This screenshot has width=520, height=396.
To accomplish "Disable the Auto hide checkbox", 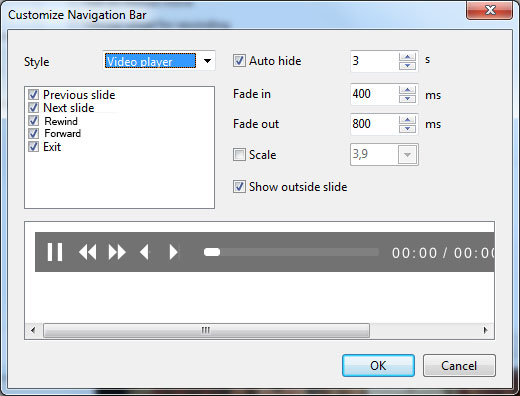I will [239, 61].
